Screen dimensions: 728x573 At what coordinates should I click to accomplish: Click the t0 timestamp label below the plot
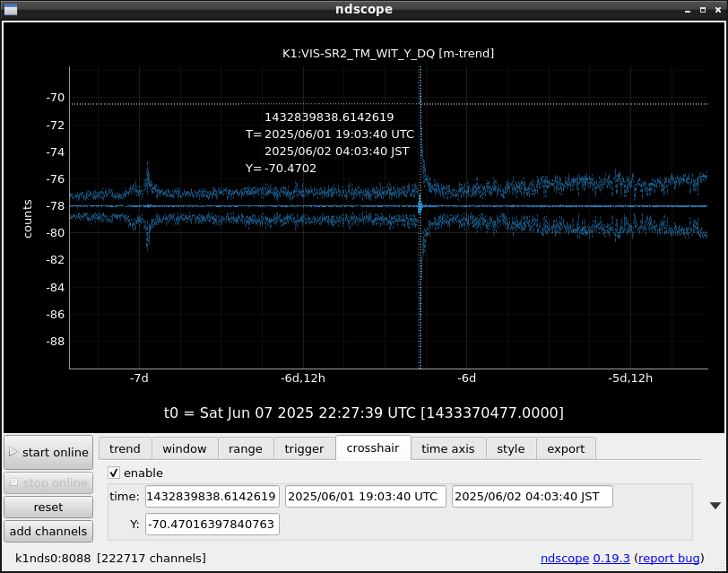click(x=363, y=412)
